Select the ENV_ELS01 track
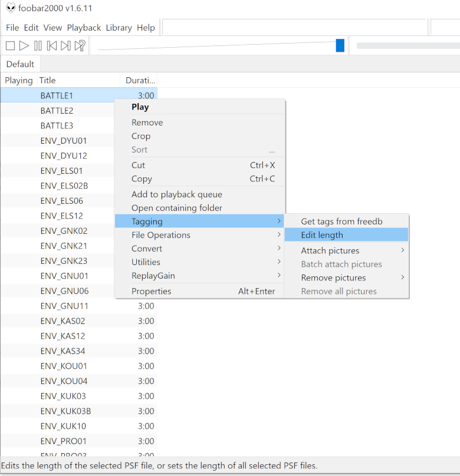This screenshot has width=460, height=476. [58, 171]
